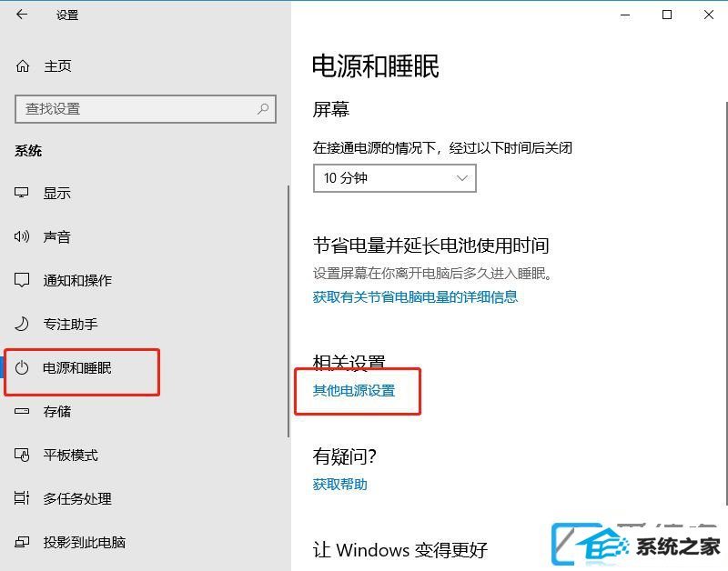This screenshot has height=571, width=728.
Task: Click the 电源和睡眠 power icon
Action: (x=21, y=368)
